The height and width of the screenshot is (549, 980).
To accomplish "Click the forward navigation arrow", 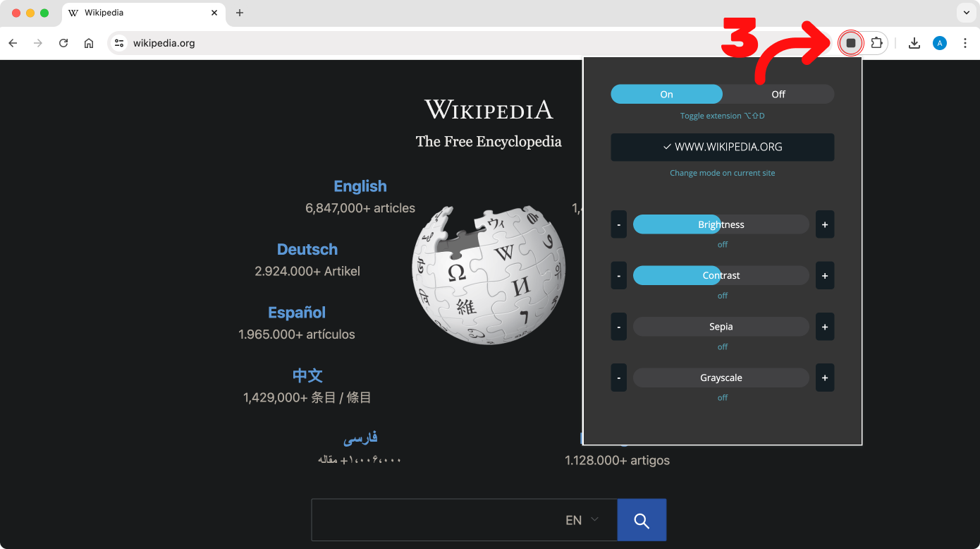I will [x=38, y=43].
